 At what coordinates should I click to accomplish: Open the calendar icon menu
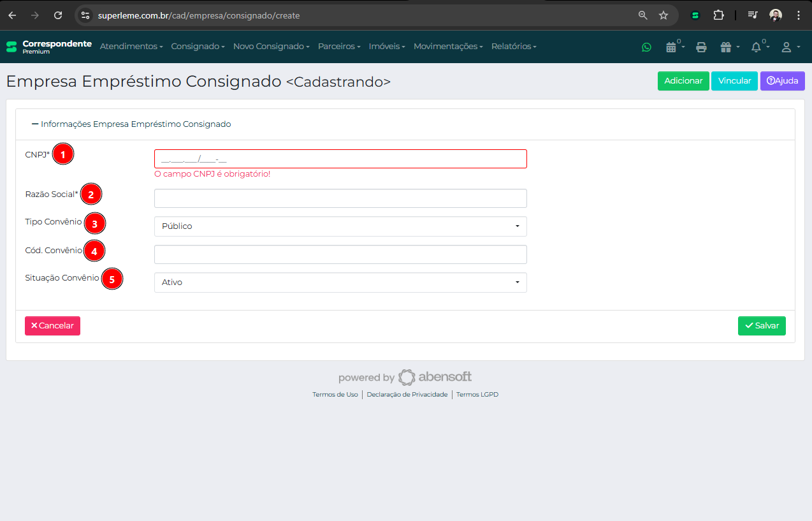pyautogui.click(x=672, y=47)
